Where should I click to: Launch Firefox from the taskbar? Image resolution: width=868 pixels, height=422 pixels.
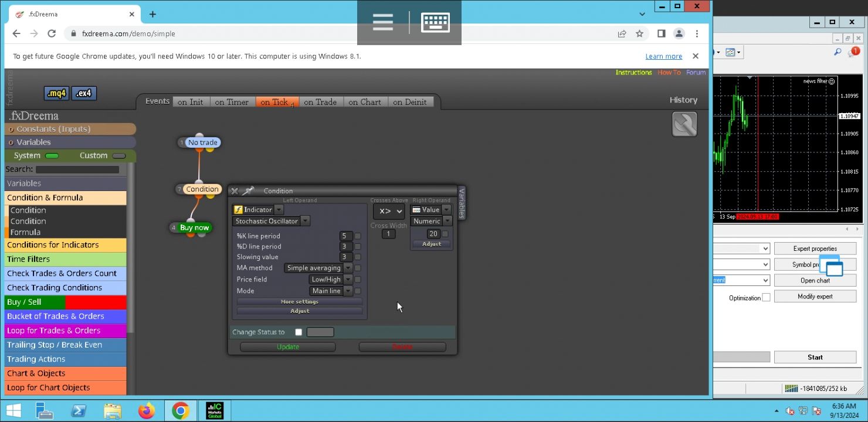[x=147, y=411]
